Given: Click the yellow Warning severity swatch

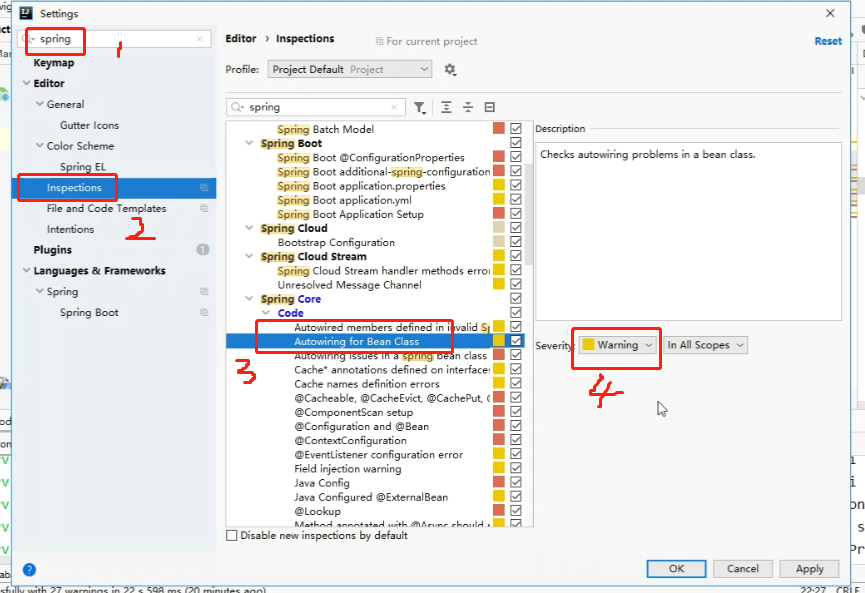Looking at the screenshot, I should [589, 345].
